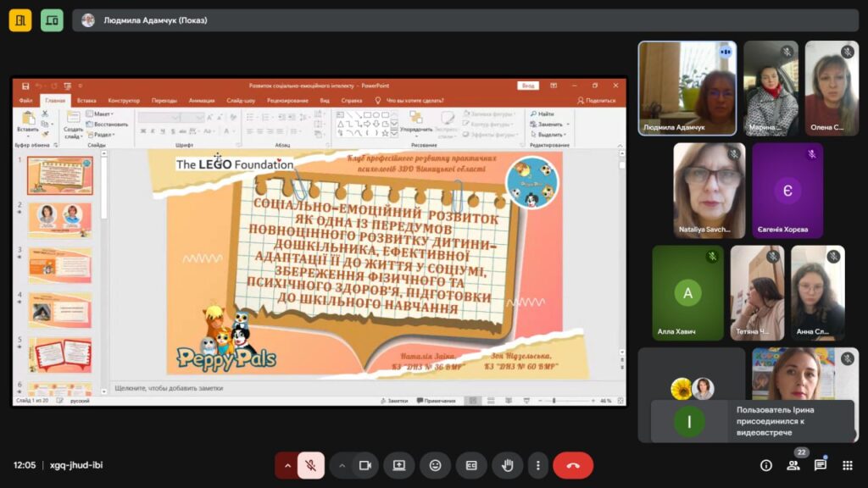
Task: Open the chat messages panel
Action: tap(821, 465)
